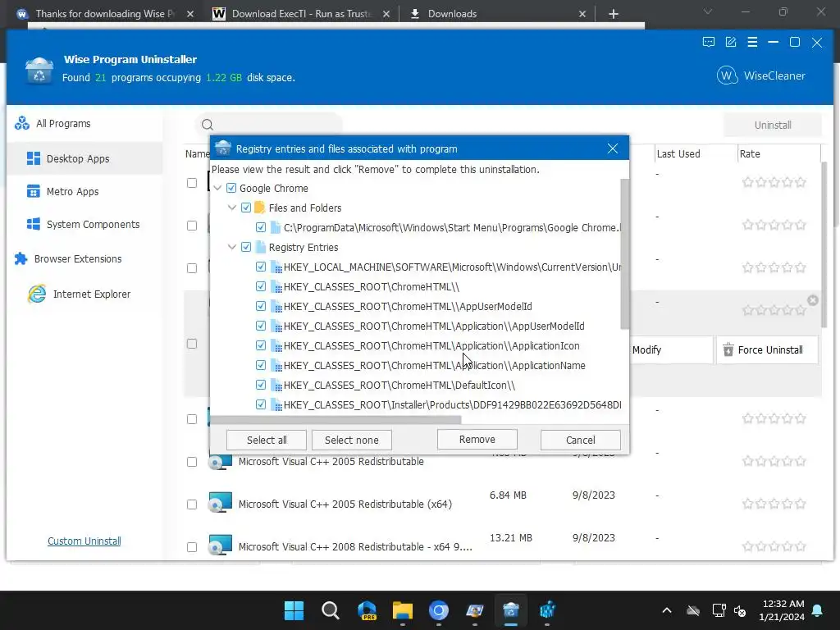The image size is (840, 630).
Task: Uncheck Installer\Products entry checkbox
Action: point(260,404)
